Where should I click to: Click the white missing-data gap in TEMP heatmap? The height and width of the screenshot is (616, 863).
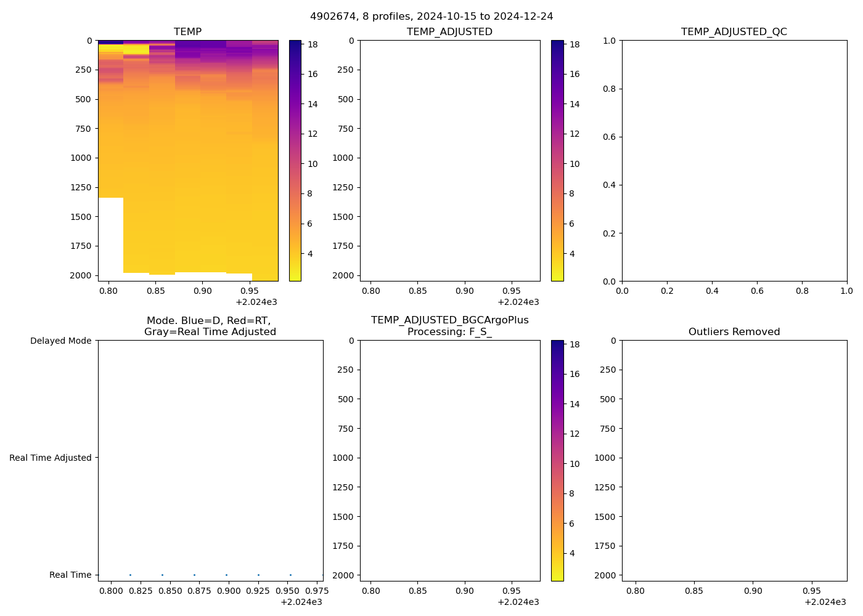[x=110, y=239]
